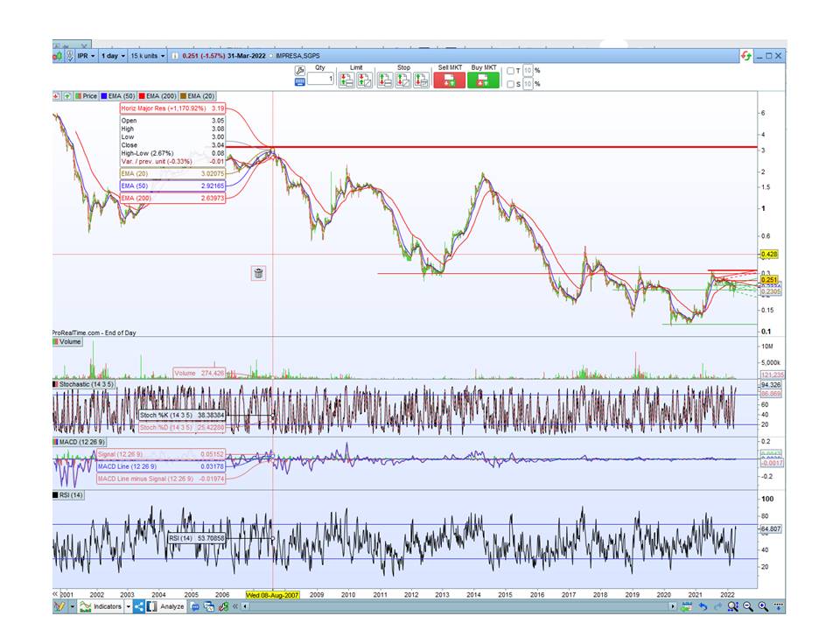The height and width of the screenshot is (630, 840).
Task: Open the Indicators menu
Action: click(105, 606)
